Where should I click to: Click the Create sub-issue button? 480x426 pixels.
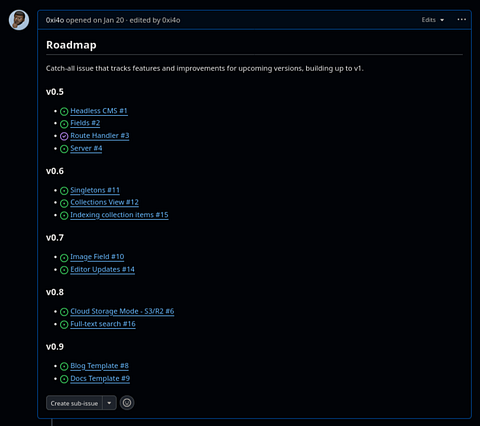click(x=74, y=403)
